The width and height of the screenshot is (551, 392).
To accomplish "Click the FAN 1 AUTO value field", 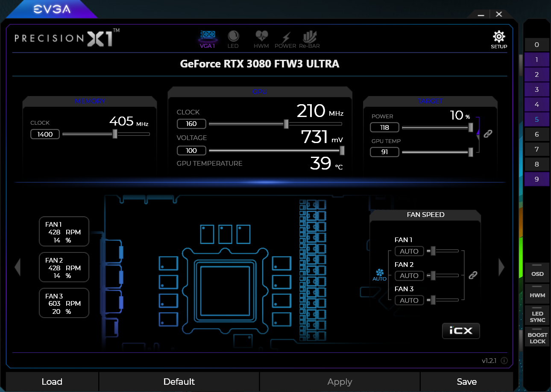I will click(x=409, y=251).
